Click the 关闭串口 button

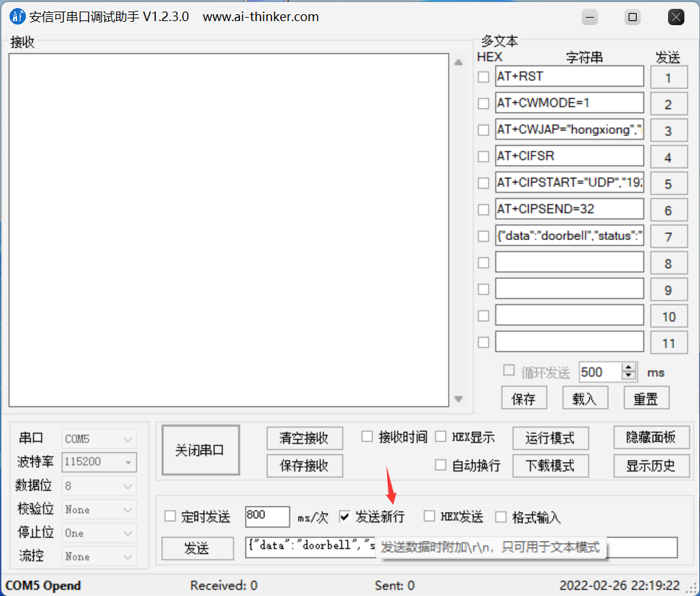pos(200,449)
